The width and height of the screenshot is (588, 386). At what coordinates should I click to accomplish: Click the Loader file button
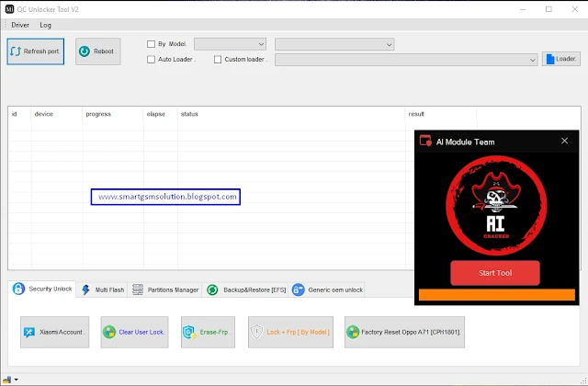click(x=561, y=59)
